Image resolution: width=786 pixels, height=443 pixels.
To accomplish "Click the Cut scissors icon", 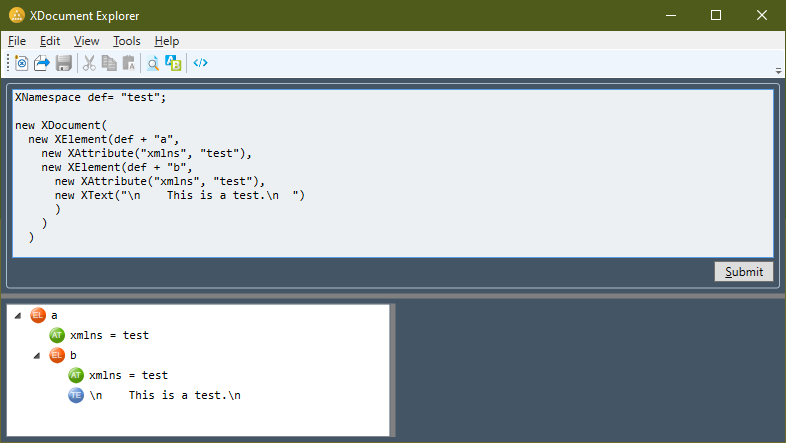I will click(89, 63).
